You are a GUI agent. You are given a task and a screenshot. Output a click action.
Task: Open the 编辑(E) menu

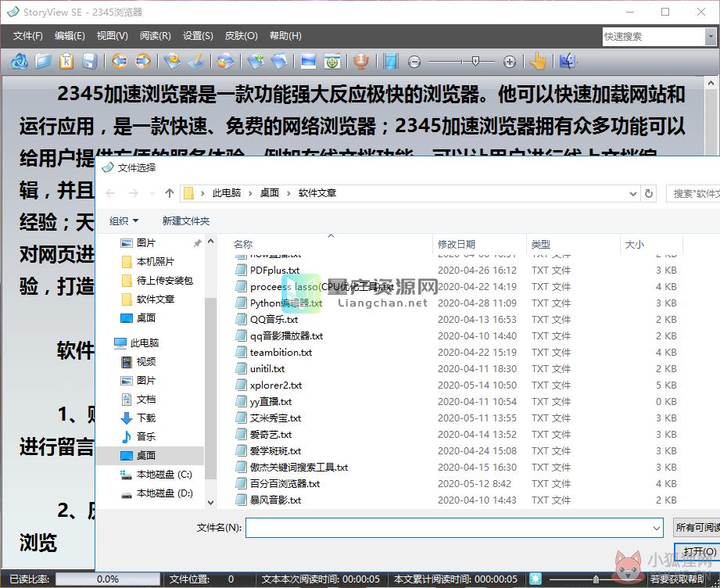click(x=70, y=36)
